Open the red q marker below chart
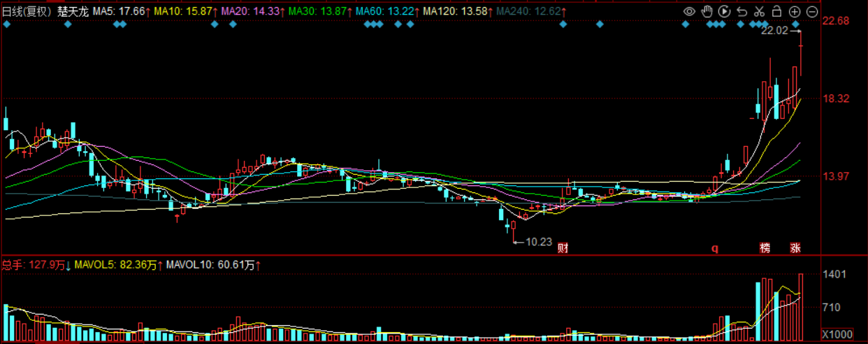 714,248
